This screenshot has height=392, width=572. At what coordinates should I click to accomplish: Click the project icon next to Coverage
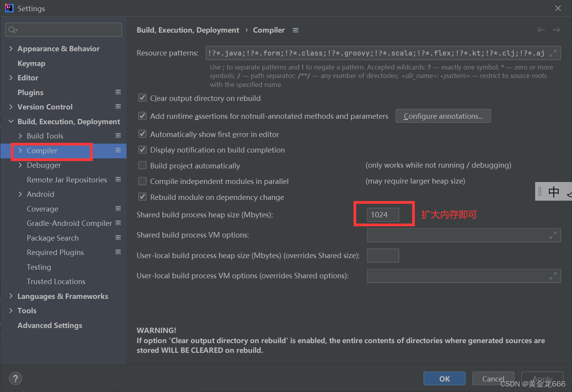tap(118, 208)
